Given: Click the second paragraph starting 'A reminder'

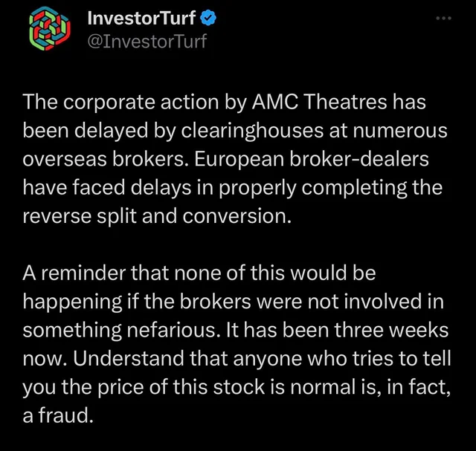Looking at the screenshot, I should point(237,344).
